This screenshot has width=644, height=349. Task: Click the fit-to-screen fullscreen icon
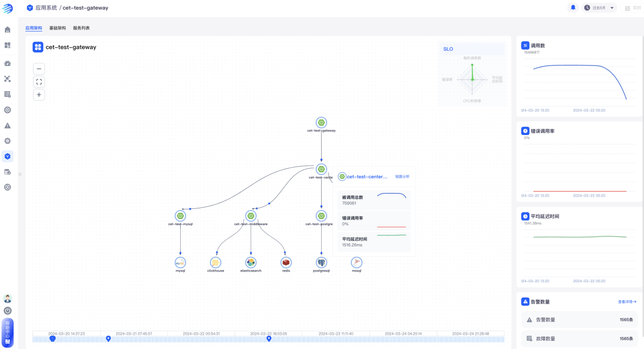39,82
